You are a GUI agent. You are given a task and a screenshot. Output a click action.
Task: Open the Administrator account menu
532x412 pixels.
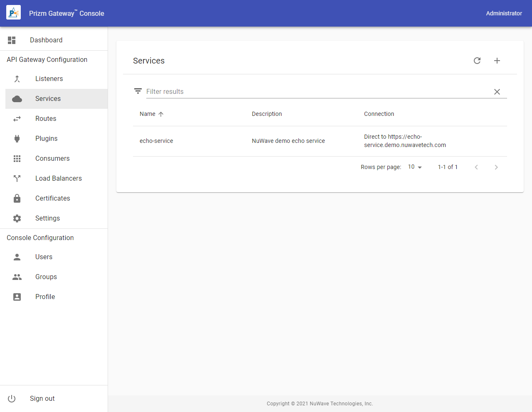pos(504,13)
